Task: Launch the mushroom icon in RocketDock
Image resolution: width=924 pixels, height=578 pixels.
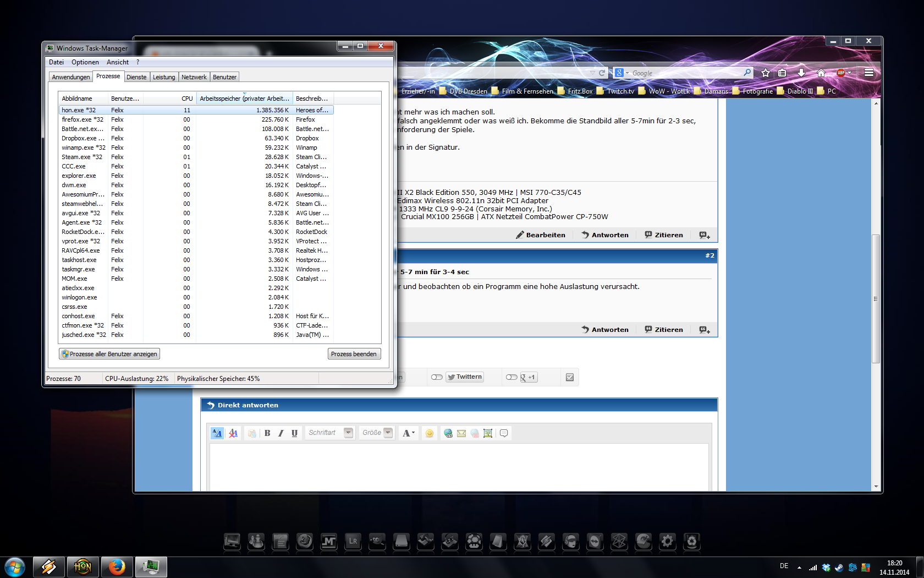Action: pyautogui.click(x=474, y=541)
